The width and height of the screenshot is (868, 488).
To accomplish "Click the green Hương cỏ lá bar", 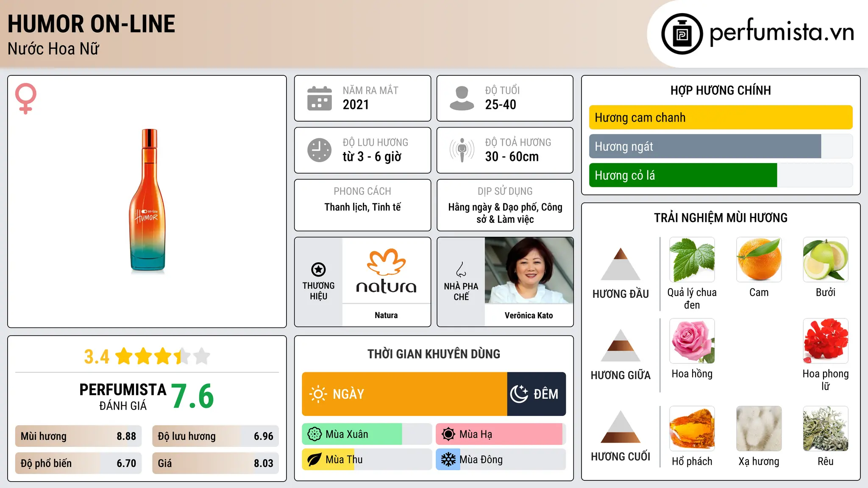I will tap(721, 175).
